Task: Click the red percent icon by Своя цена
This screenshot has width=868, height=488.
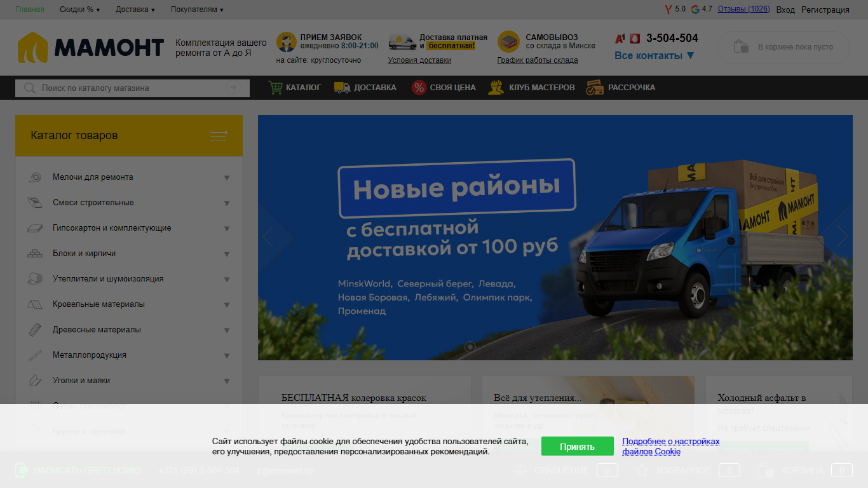Action: click(x=419, y=88)
